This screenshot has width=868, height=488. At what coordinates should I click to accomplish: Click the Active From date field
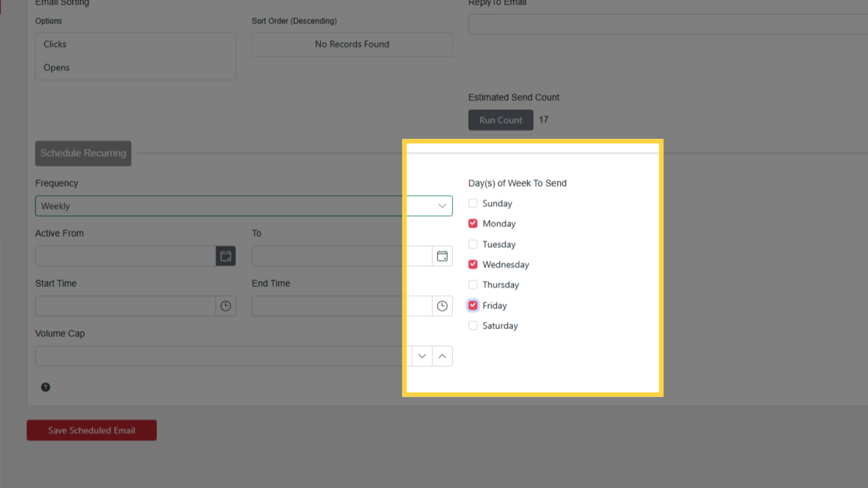125,256
